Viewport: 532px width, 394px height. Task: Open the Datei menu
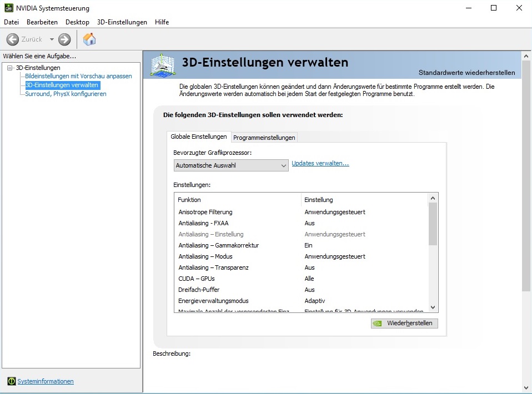coord(11,22)
